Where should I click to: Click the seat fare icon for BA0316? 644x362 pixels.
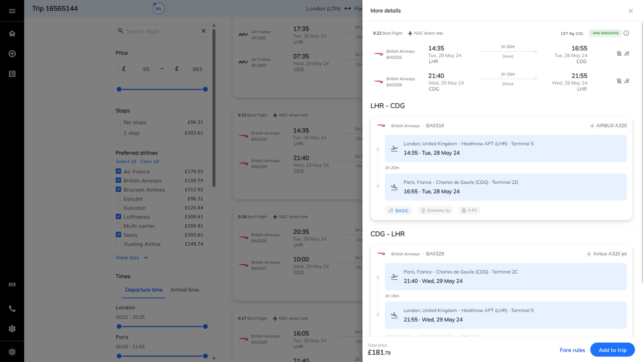[x=627, y=53]
